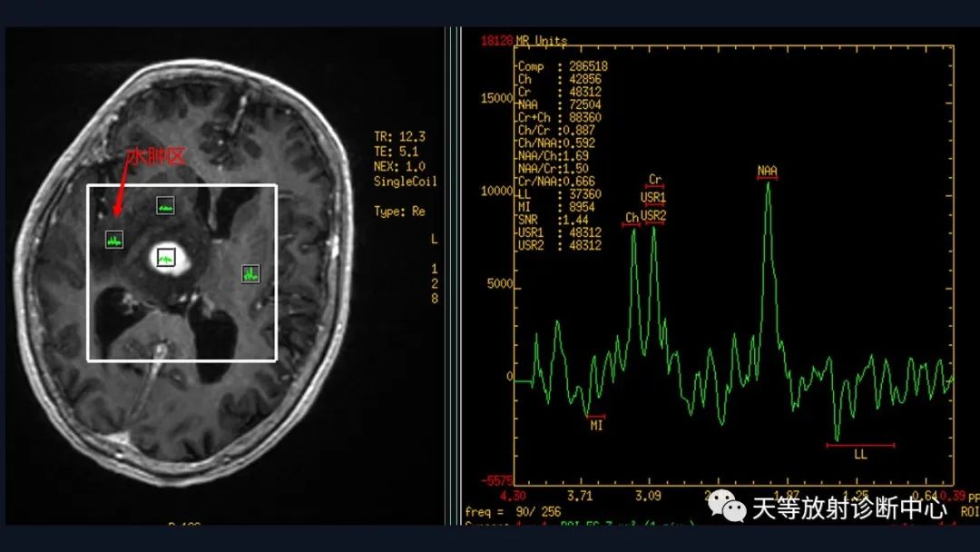Pick the right-side green spectrum voxel marker
Viewport: 980px width, 552px height.
[250, 272]
